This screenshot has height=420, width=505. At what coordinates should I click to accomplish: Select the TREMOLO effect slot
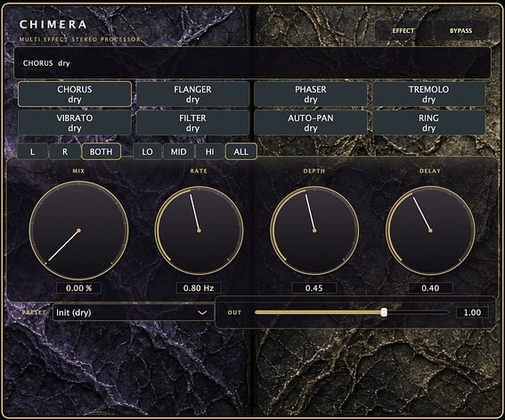tap(428, 94)
